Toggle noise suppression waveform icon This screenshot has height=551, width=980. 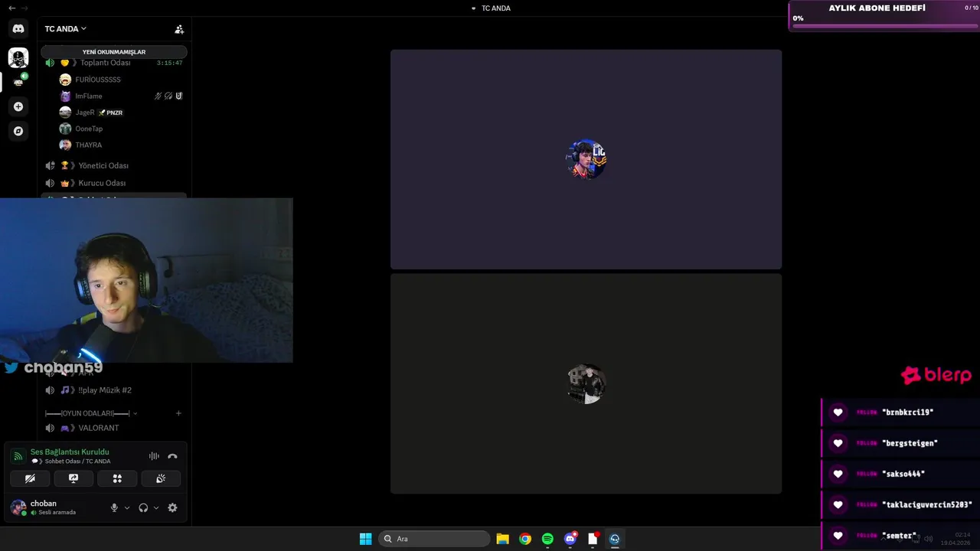tap(154, 456)
